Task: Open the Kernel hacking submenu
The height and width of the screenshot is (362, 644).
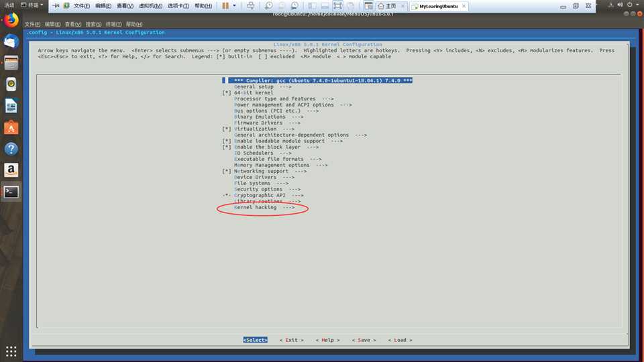Action: pos(264,207)
